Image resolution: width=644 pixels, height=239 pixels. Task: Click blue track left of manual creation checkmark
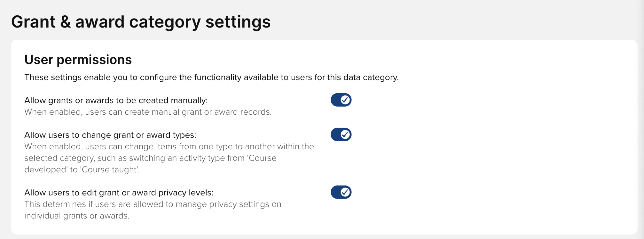point(335,100)
